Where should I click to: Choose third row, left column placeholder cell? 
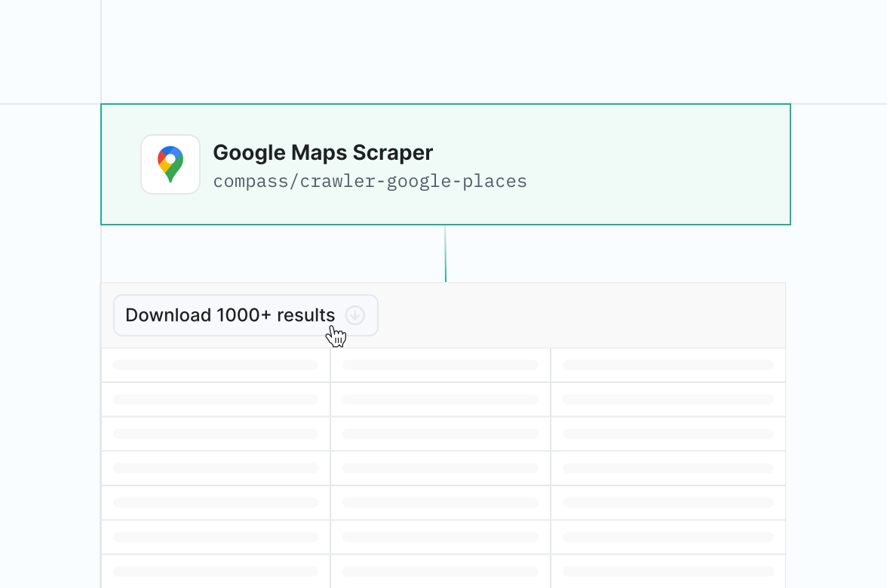(216, 434)
